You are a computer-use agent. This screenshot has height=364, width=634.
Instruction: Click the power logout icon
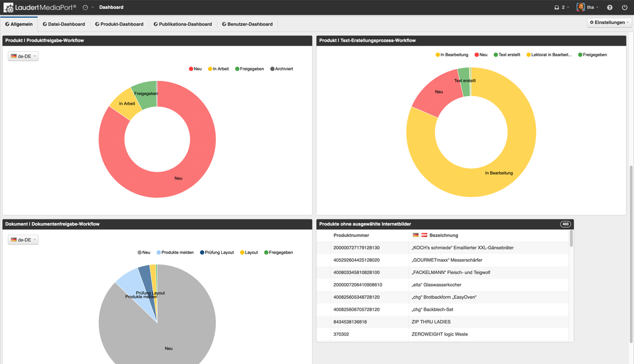pyautogui.click(x=625, y=8)
